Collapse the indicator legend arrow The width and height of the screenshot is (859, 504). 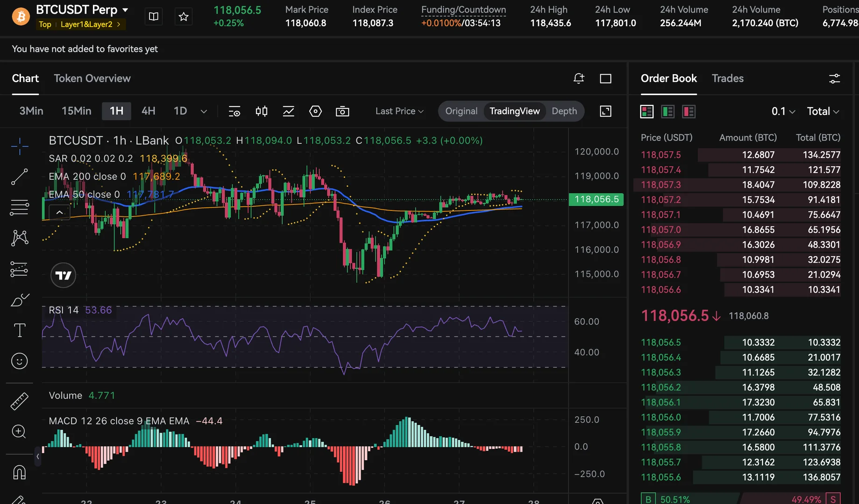(60, 212)
